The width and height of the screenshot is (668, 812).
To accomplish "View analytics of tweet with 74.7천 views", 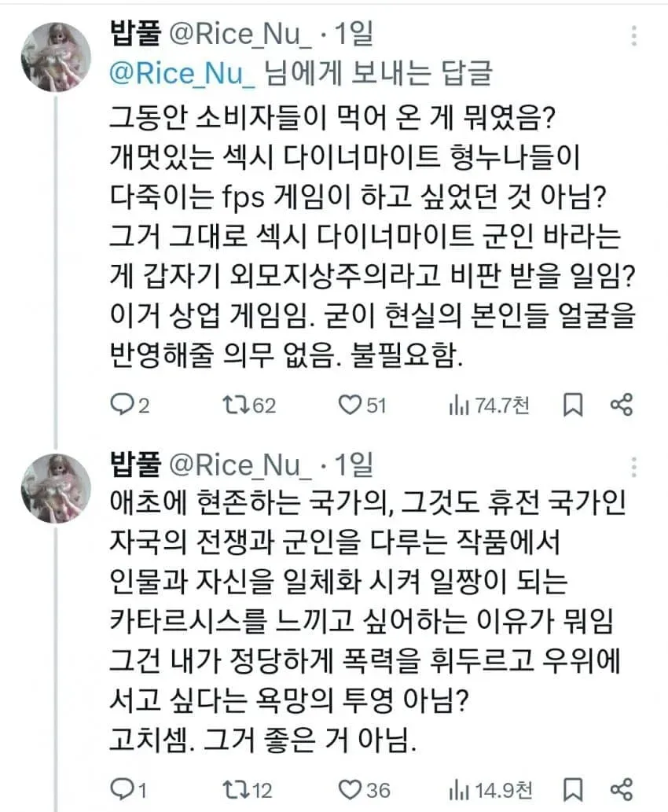I will (x=490, y=405).
